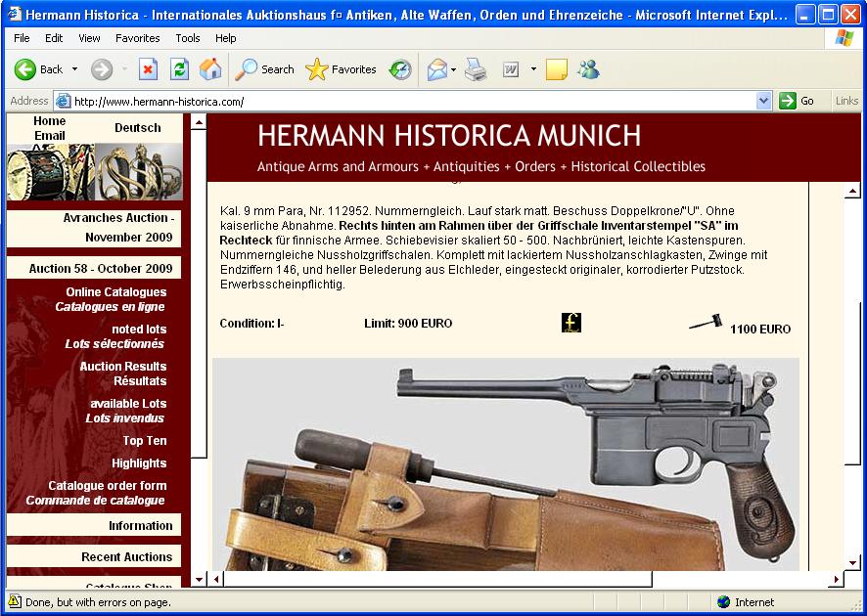Click the pound currency converter icon
The height and width of the screenshot is (616, 867).
[571, 323]
